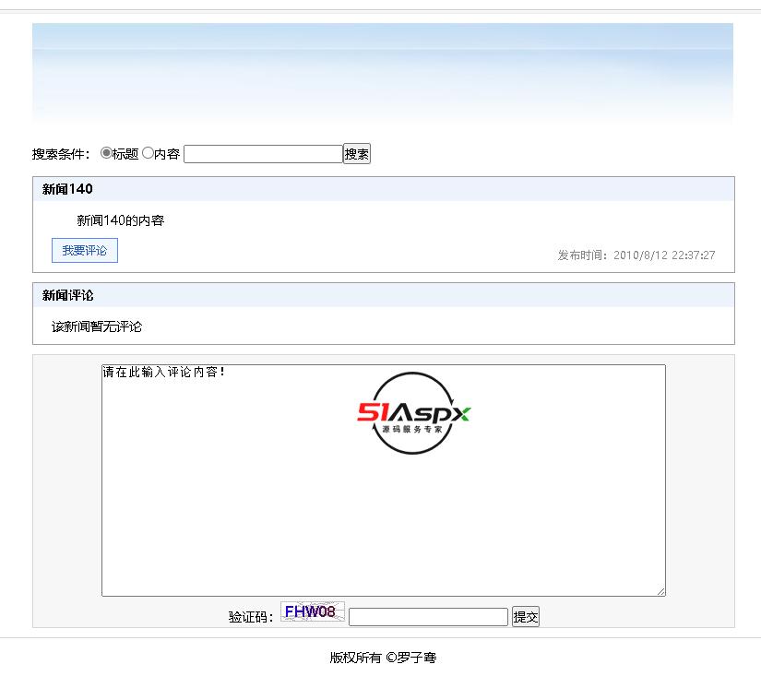Click the 新闻评论 section header

67,295
